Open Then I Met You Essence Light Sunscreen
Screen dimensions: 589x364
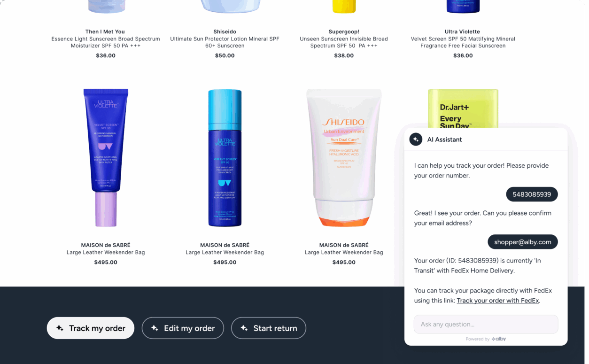106,42
